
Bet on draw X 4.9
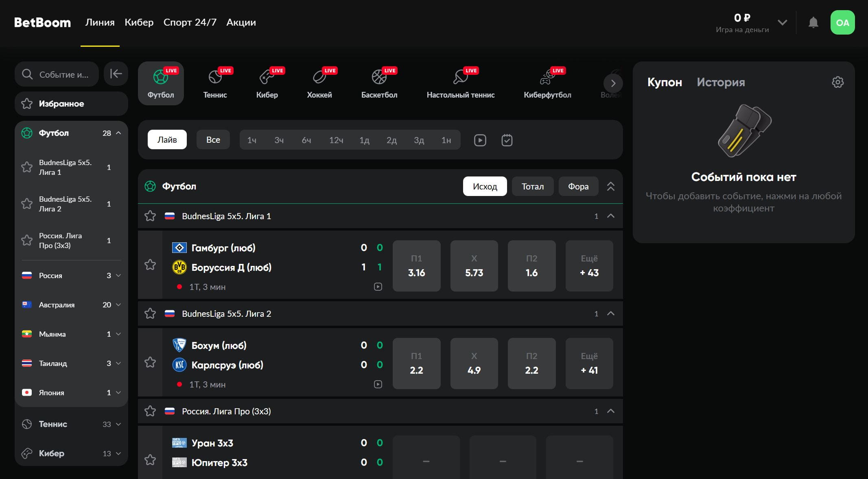click(474, 364)
